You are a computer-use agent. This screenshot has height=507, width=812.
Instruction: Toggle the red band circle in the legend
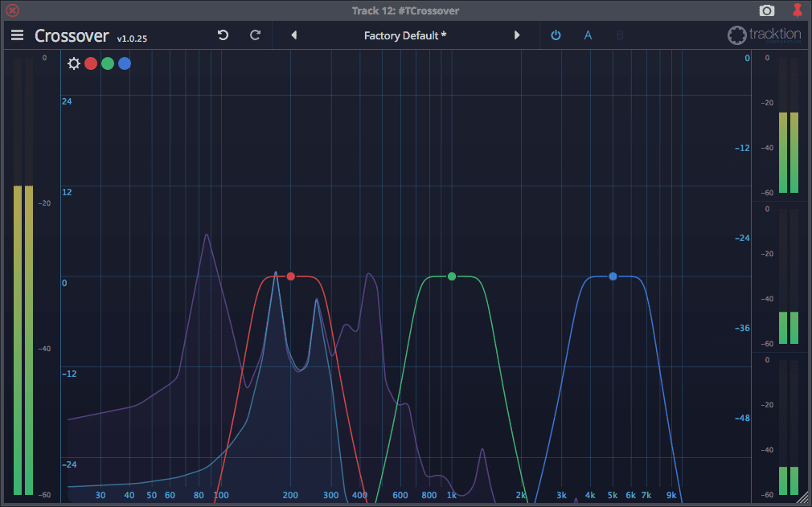[91, 63]
